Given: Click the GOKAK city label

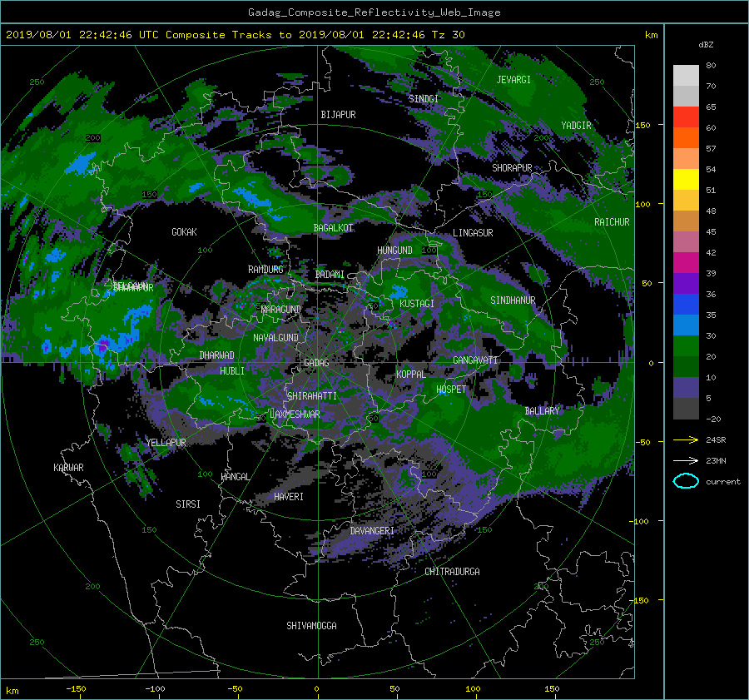Looking at the screenshot, I should pos(184,232).
